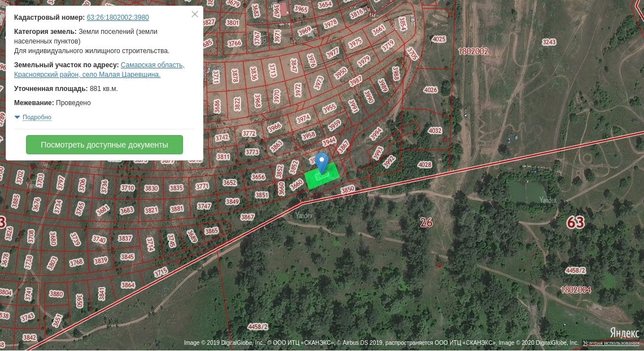
Task: Select parcel labeled 3867 near road
Action: [x=247, y=217]
